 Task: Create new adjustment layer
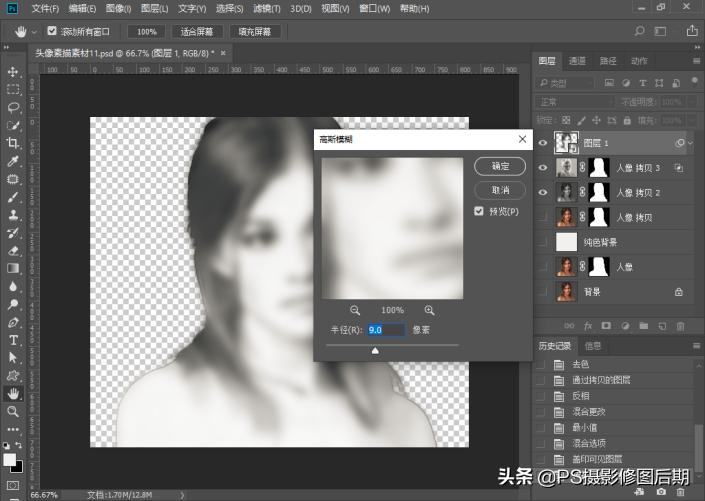625,326
